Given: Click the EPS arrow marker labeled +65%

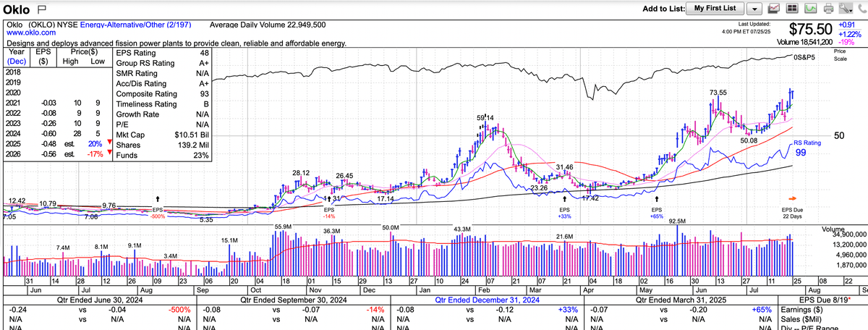Looking at the screenshot, I should point(657,198).
